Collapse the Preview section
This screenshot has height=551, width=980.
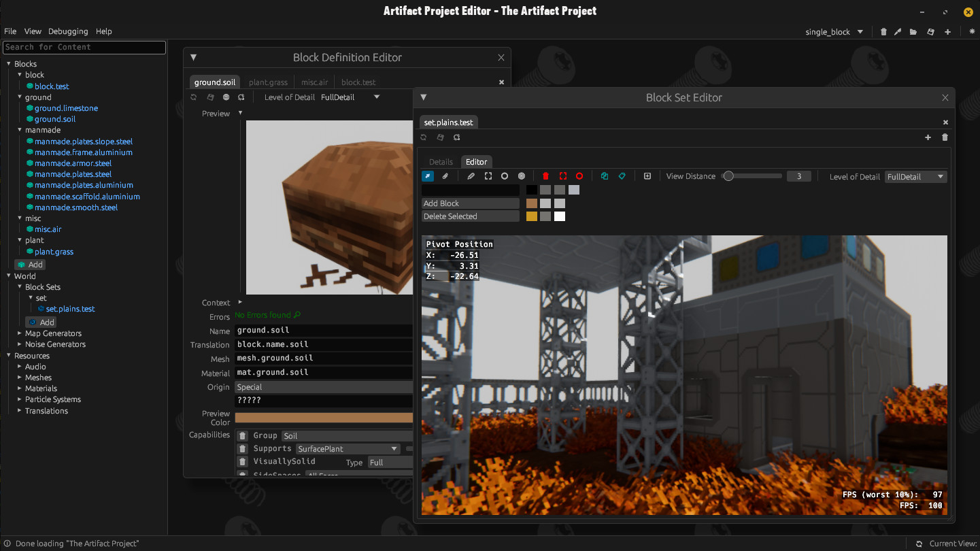(240, 114)
